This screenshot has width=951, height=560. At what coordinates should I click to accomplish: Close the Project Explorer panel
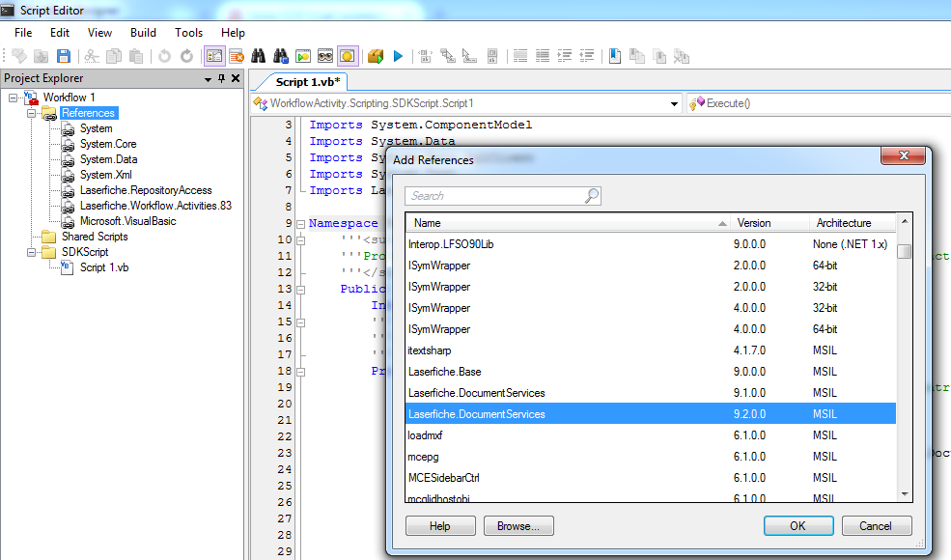pyautogui.click(x=236, y=78)
